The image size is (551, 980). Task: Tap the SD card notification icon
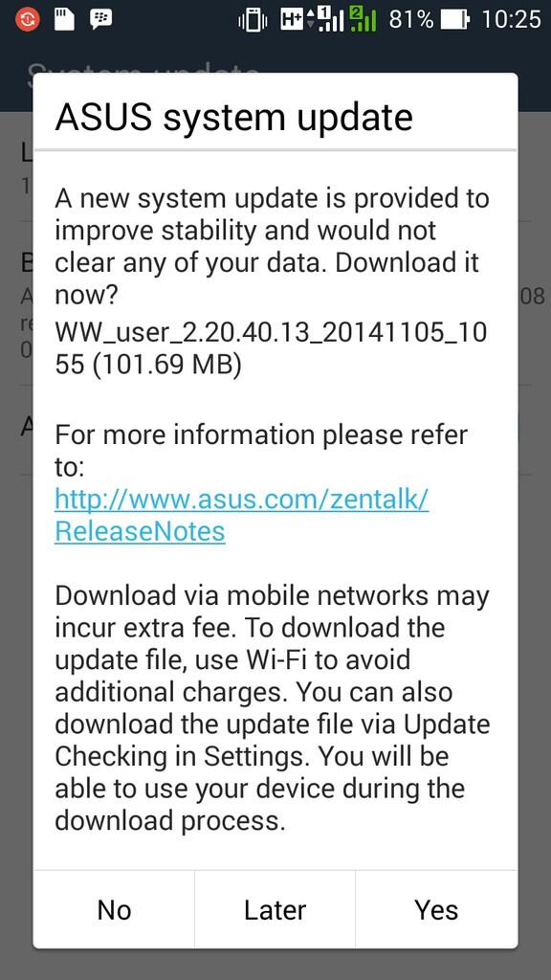coord(64,19)
